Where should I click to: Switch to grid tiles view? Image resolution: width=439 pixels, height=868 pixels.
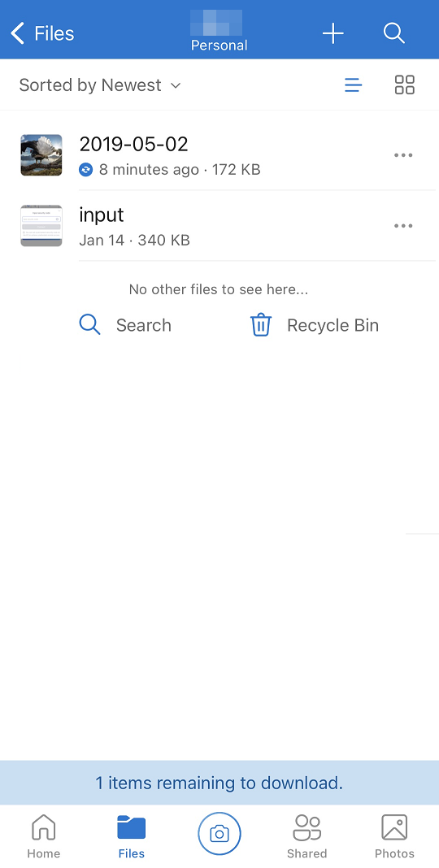pos(405,85)
